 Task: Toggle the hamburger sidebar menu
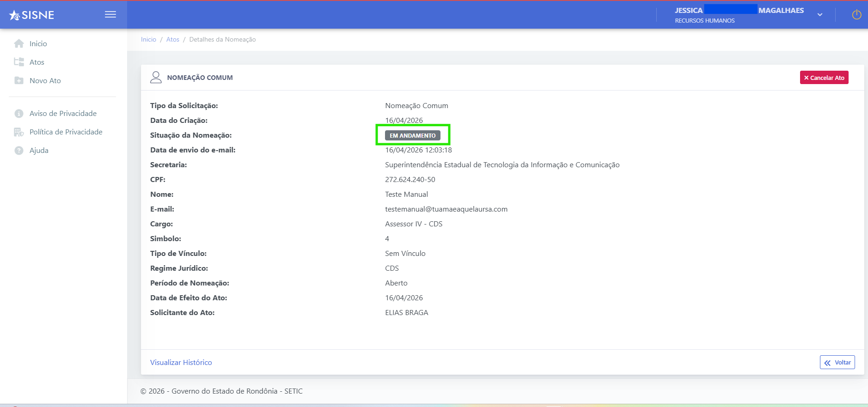coord(110,14)
